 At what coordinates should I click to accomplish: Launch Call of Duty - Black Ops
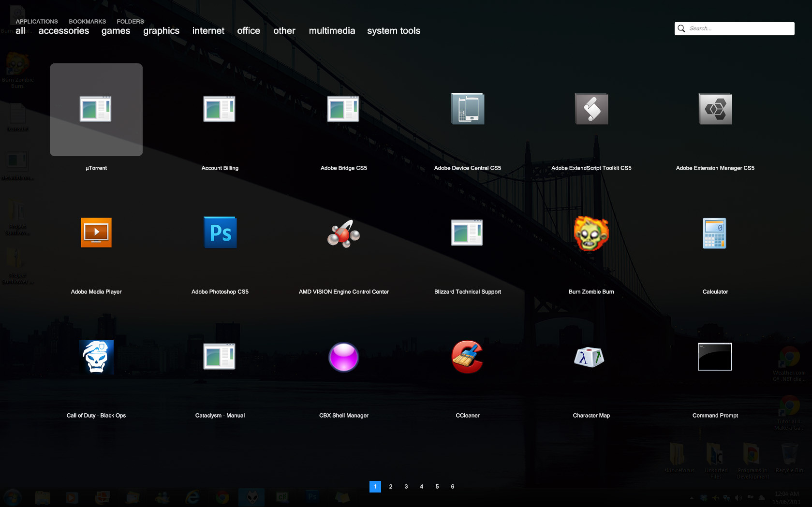pos(96,357)
